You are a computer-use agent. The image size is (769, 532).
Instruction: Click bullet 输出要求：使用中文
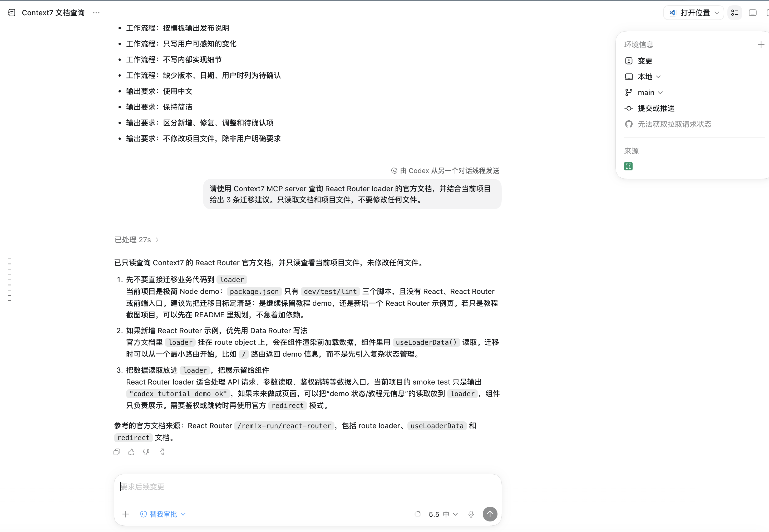(x=159, y=91)
